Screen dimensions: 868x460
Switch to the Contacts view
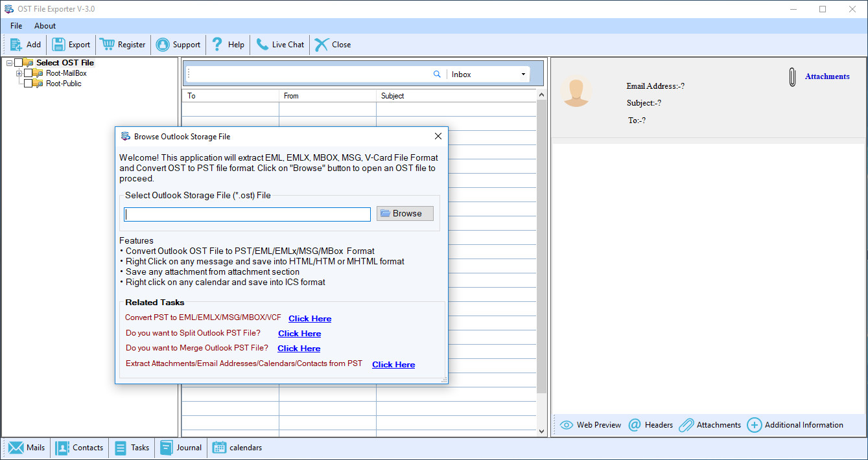80,448
